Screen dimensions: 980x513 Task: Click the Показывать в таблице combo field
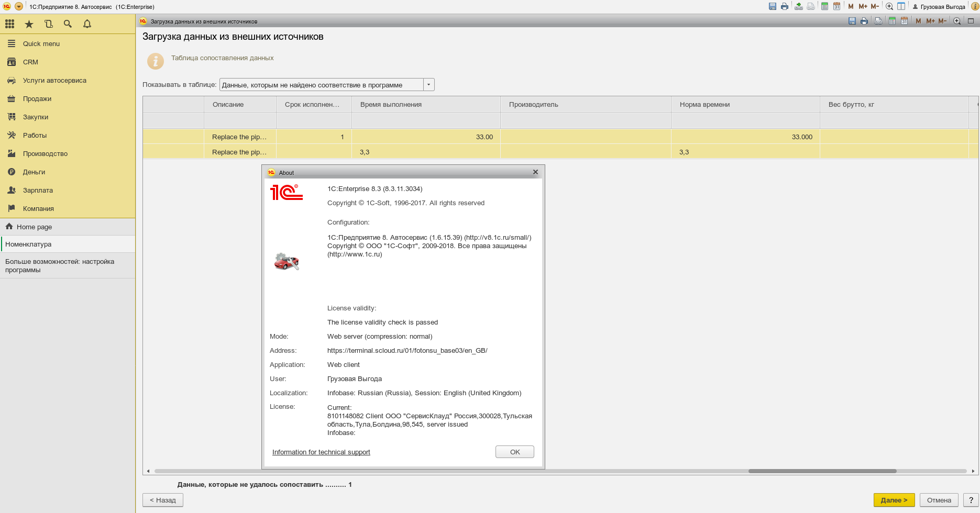click(x=322, y=85)
